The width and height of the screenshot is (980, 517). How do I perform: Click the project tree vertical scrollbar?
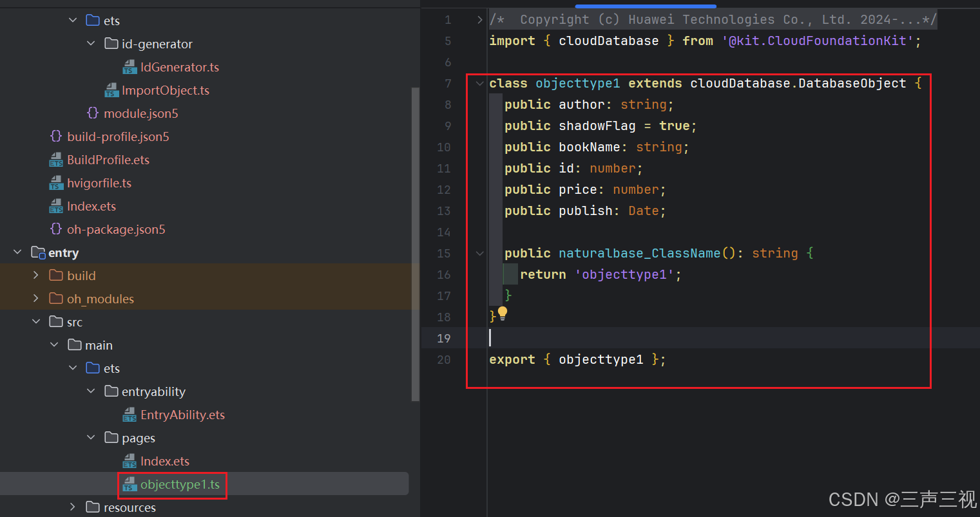(x=416, y=245)
